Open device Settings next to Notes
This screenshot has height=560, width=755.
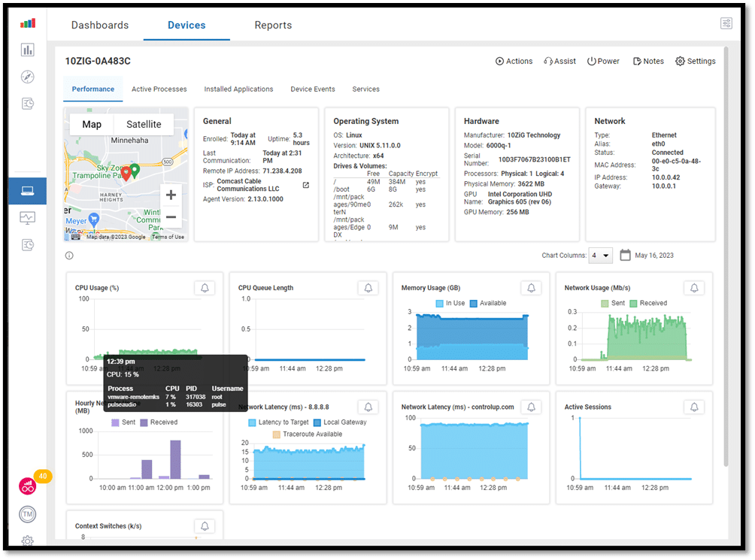pos(696,61)
